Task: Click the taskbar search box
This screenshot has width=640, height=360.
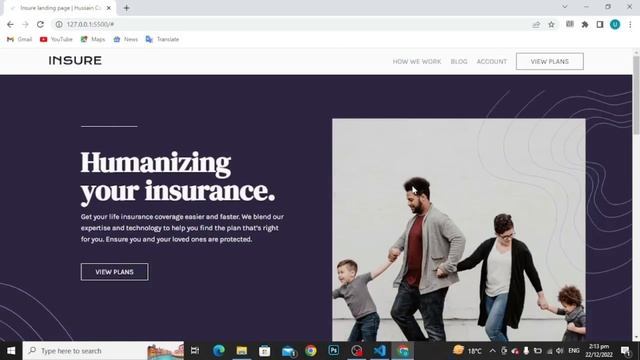Action: point(103,351)
